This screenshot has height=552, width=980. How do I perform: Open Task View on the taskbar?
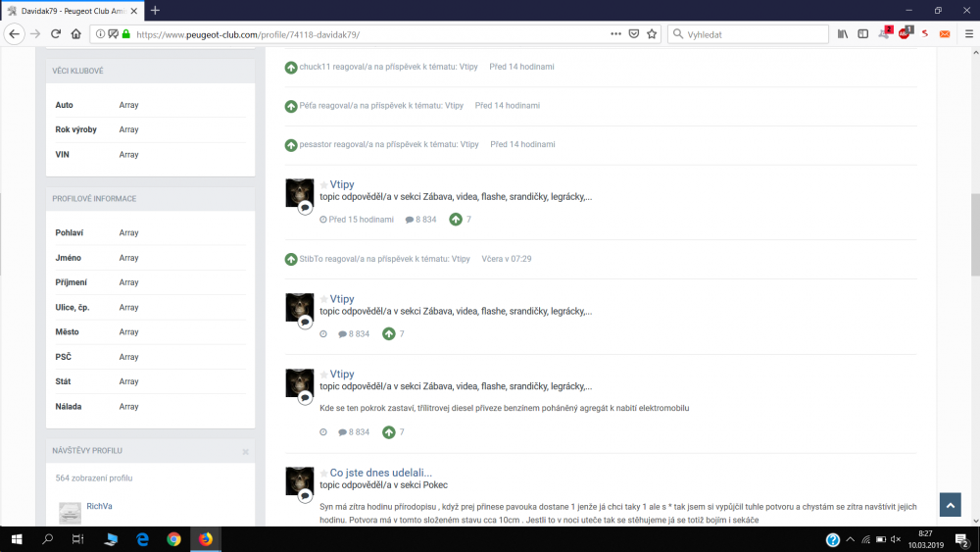(78, 539)
